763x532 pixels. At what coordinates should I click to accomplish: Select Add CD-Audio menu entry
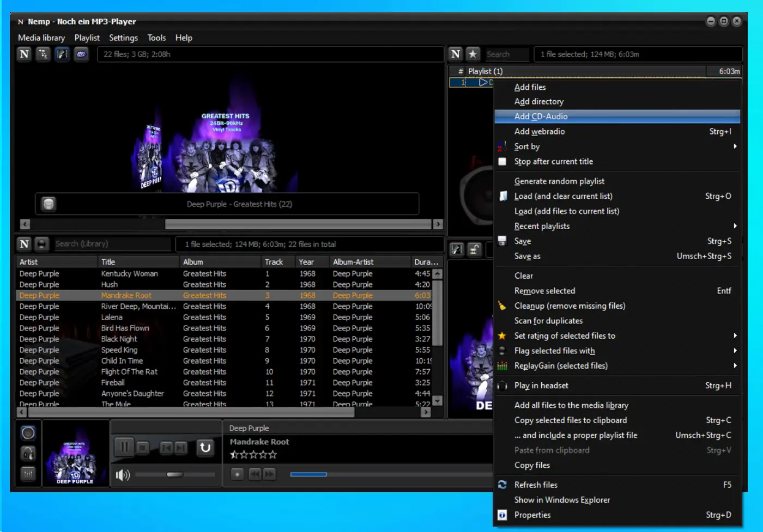(x=617, y=117)
